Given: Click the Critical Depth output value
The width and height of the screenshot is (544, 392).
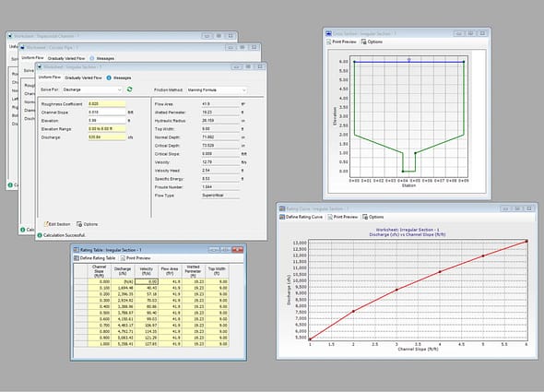Looking at the screenshot, I should point(220,146).
